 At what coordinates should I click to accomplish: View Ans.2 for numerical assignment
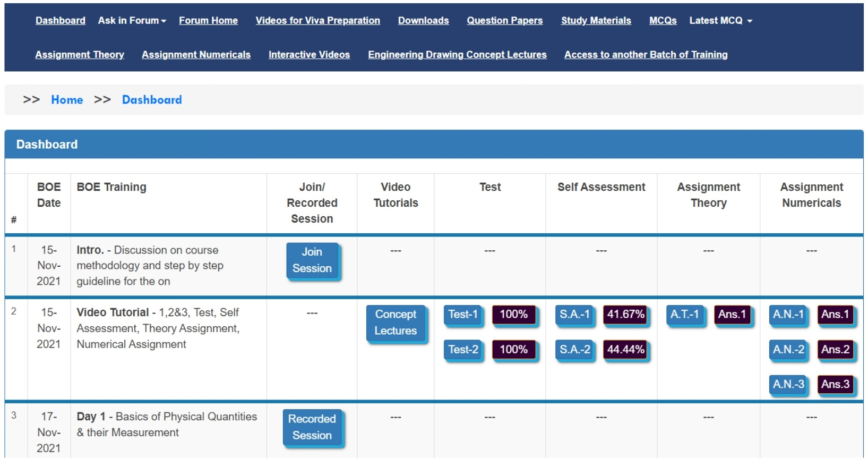[835, 350]
